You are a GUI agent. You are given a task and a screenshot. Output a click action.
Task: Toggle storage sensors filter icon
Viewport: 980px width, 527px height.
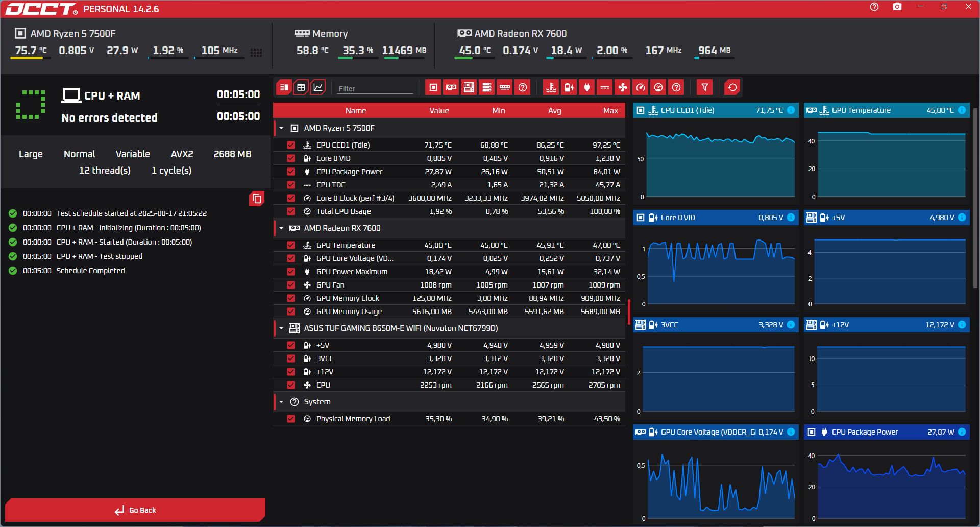click(x=487, y=87)
